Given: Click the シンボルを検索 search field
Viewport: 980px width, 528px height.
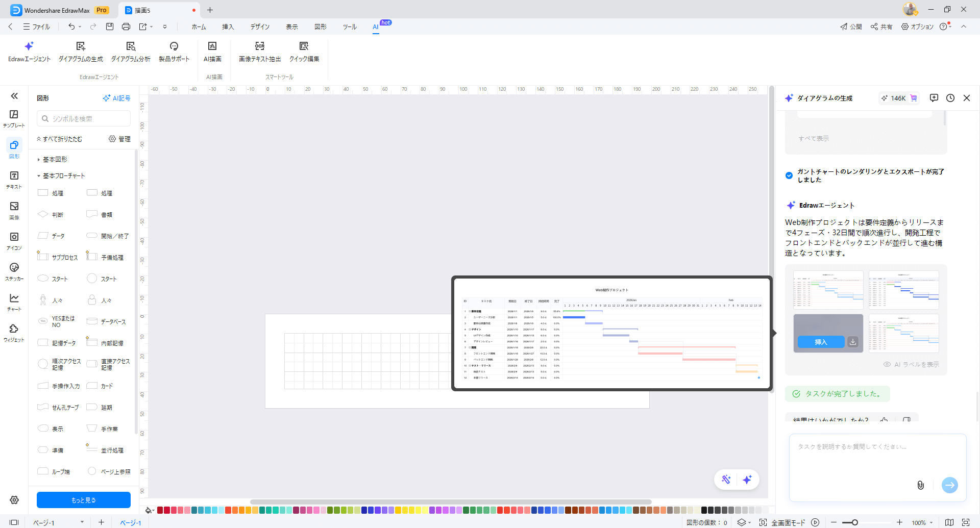Looking at the screenshot, I should 84,118.
